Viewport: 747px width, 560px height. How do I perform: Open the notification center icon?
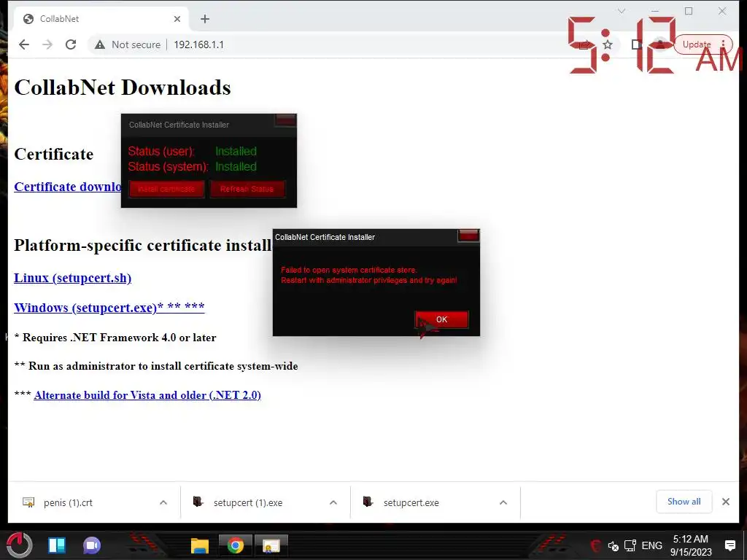click(729, 545)
